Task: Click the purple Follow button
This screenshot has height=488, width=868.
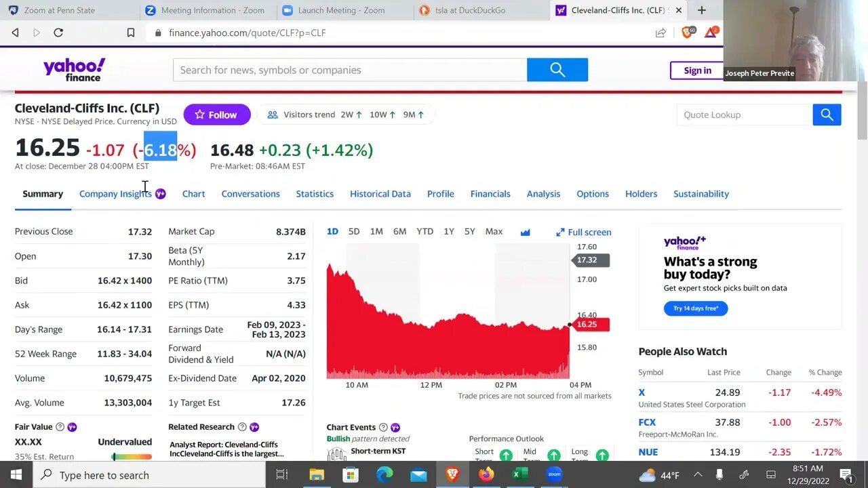Action: 217,115
